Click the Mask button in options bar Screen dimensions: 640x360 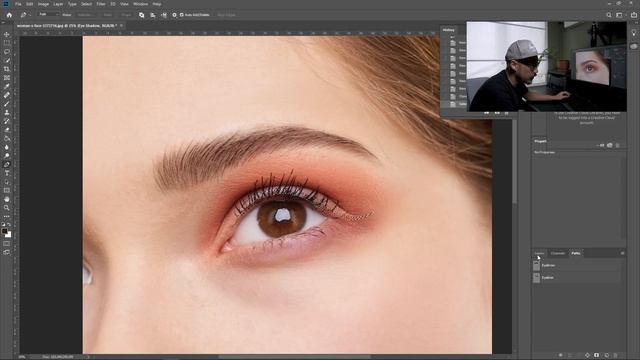[x=107, y=15]
